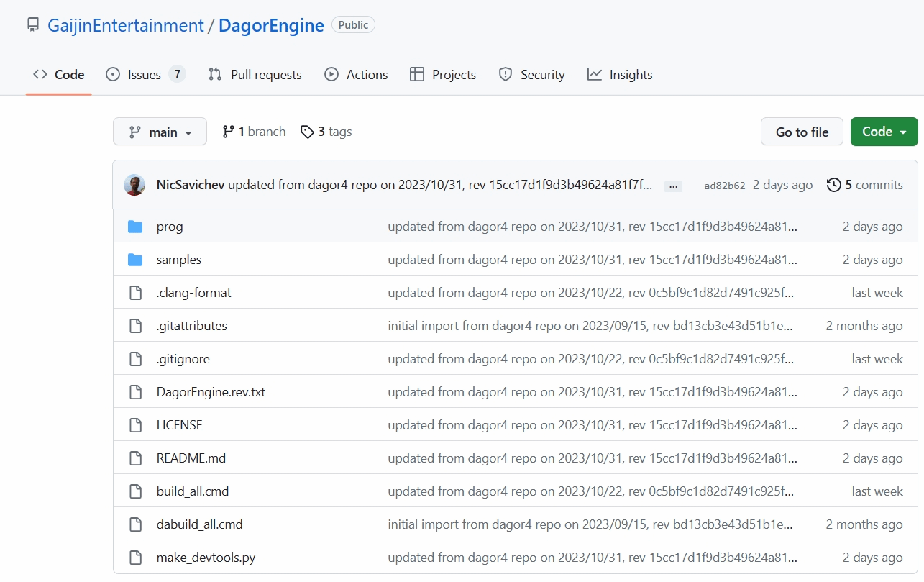Click '2 days ago' in the prog row
This screenshot has height=582, width=924.
[873, 227]
